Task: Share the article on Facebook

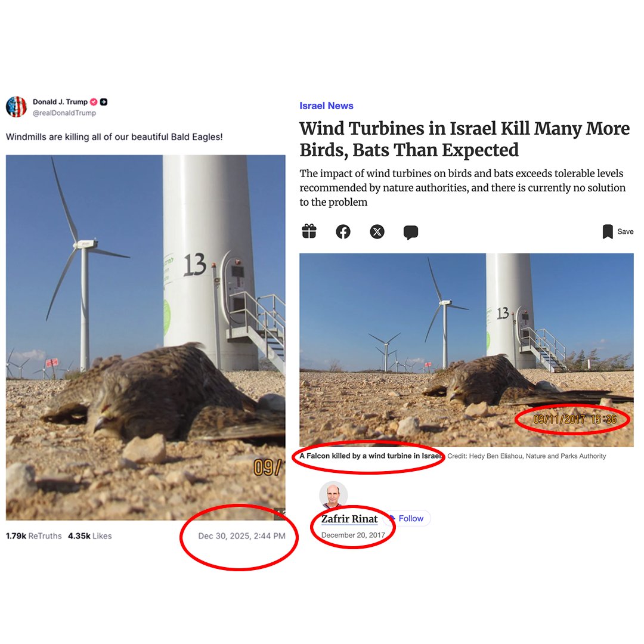Action: pyautogui.click(x=343, y=231)
